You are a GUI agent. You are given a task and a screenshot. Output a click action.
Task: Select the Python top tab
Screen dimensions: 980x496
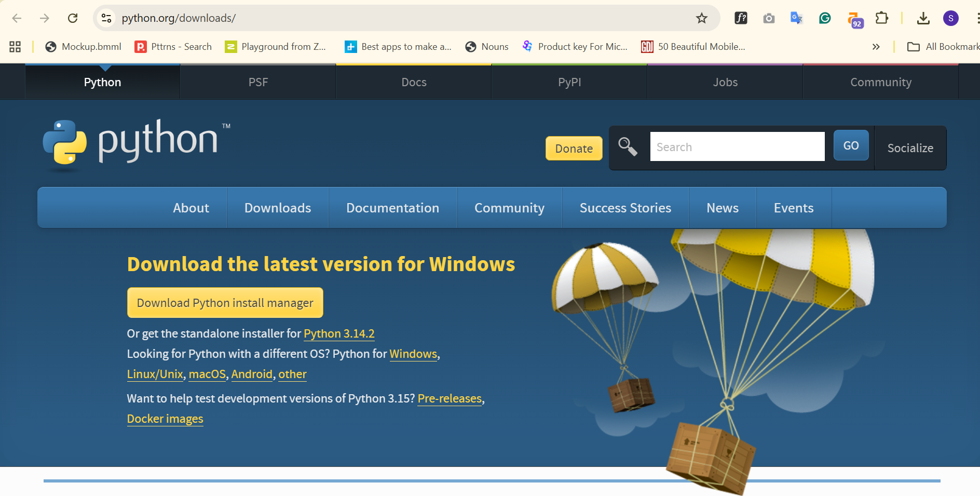click(102, 82)
